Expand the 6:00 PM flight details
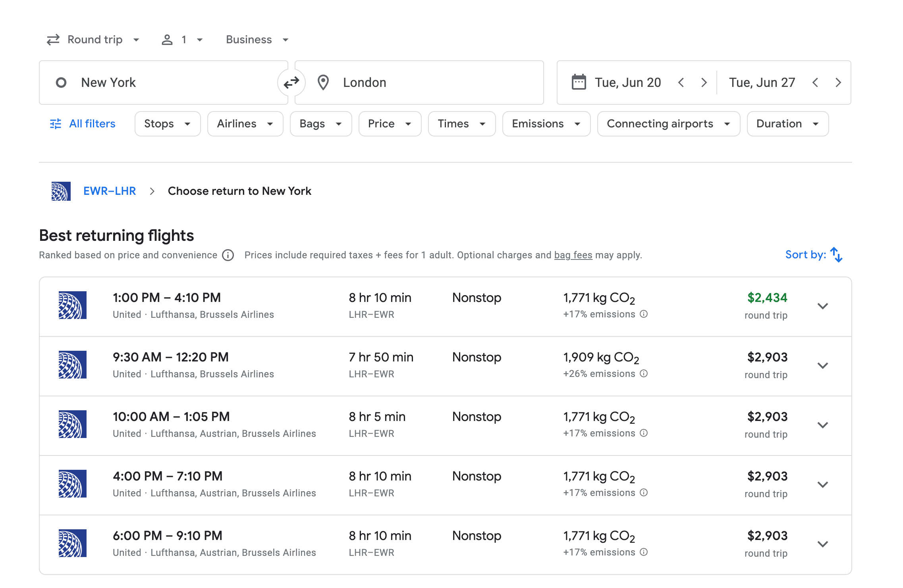This screenshot has height=588, width=903. (x=822, y=544)
